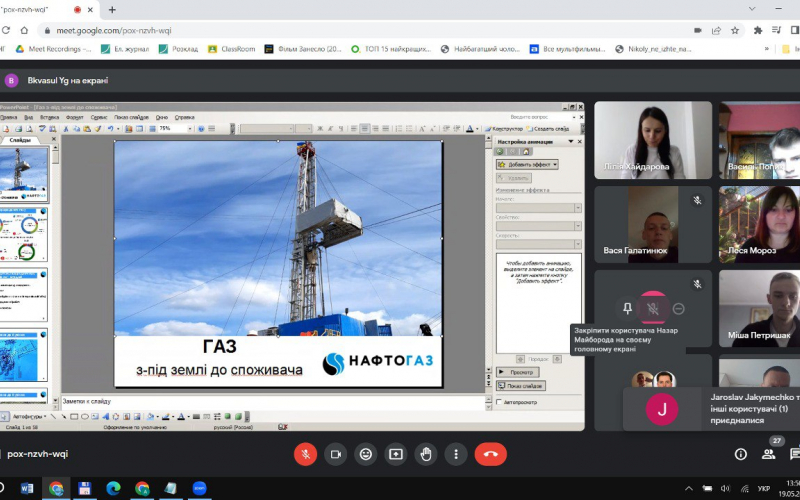Open Розклад bookmark
800x500 pixels.
point(178,49)
